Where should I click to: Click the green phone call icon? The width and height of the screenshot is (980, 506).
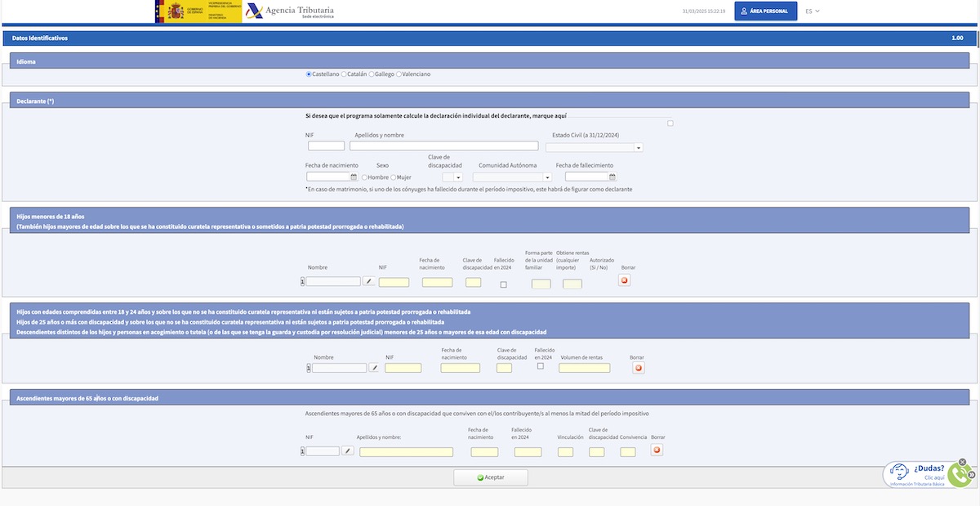[960, 475]
